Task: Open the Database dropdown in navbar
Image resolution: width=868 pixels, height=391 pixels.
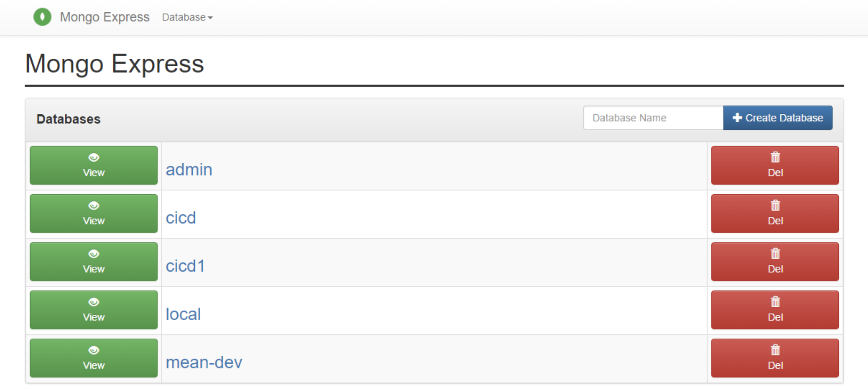Action: click(187, 17)
